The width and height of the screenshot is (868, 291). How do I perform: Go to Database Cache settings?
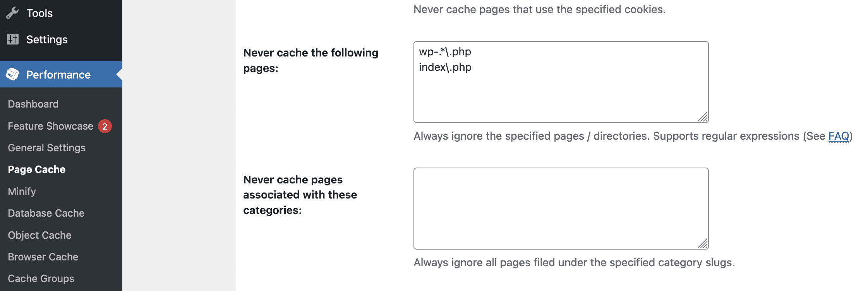(46, 213)
